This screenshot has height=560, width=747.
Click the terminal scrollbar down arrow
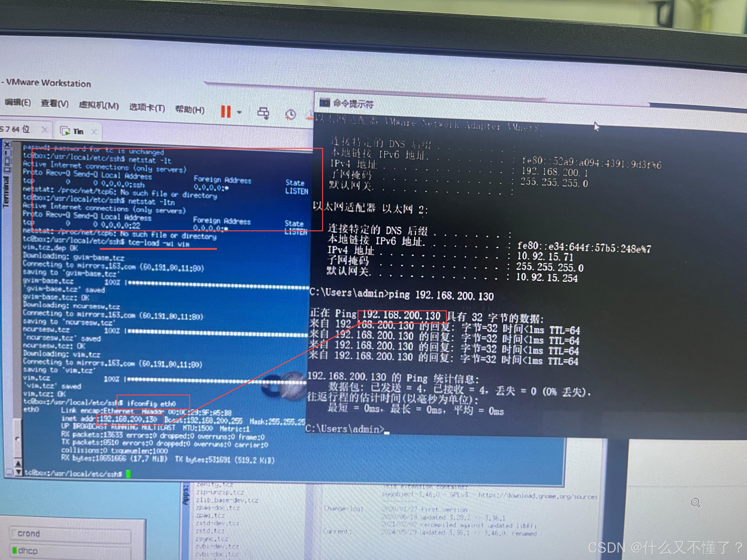18,472
